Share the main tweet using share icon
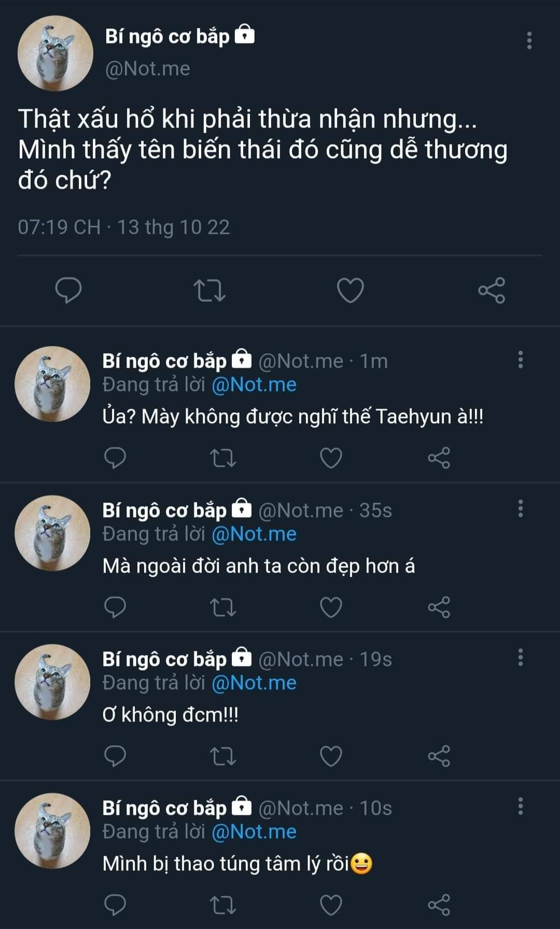This screenshot has width=560, height=929. click(x=491, y=290)
